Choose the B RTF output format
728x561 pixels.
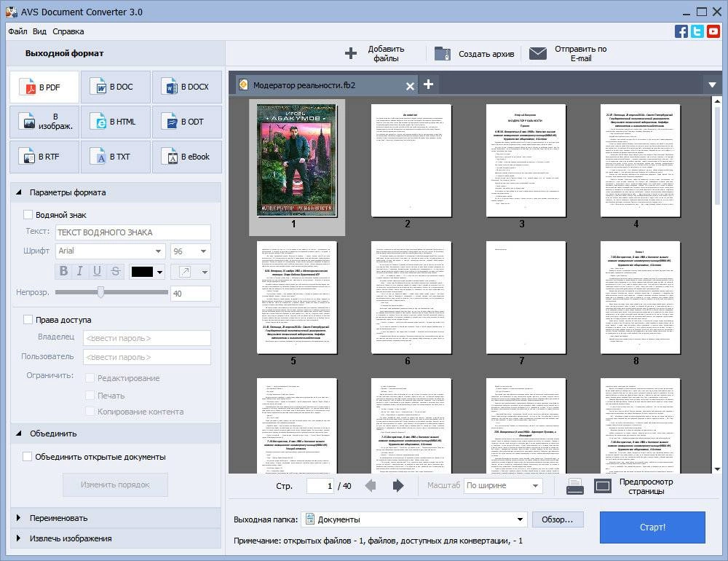coord(44,157)
